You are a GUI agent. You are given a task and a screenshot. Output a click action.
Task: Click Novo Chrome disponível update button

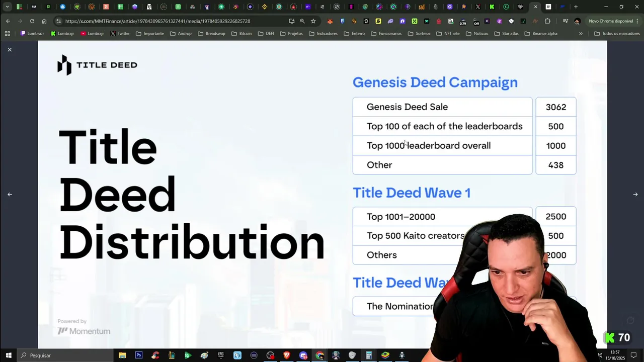click(x=613, y=21)
